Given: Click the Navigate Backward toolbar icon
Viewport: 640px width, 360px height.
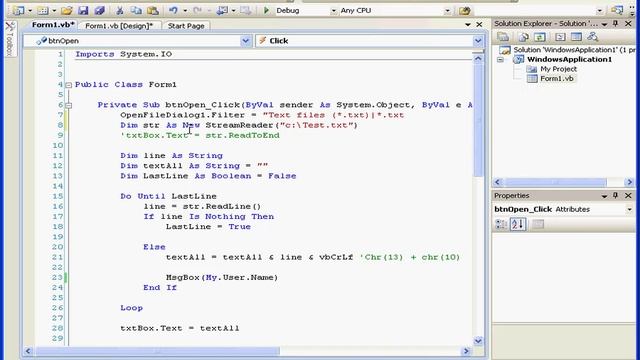Looking at the screenshot, I should (x=222, y=11).
